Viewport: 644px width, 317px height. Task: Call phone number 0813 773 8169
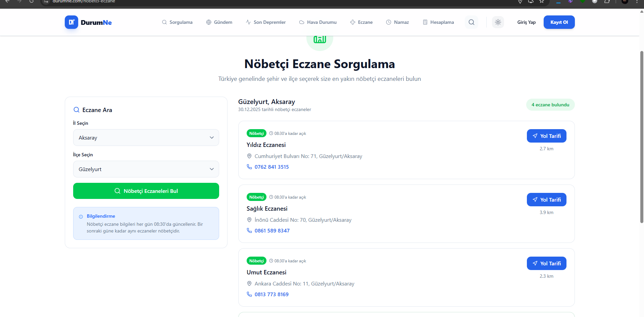click(271, 294)
